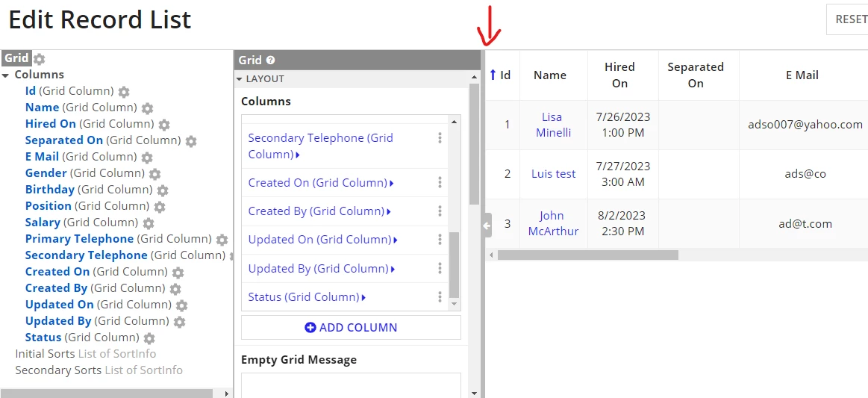Click gear icon beside E Mail column
The height and width of the screenshot is (398, 868).
tap(147, 158)
